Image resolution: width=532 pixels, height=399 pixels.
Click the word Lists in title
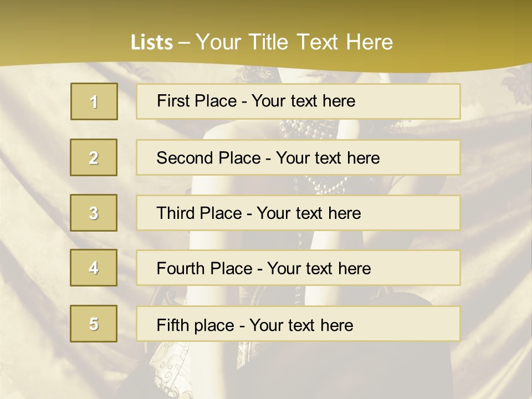(152, 43)
